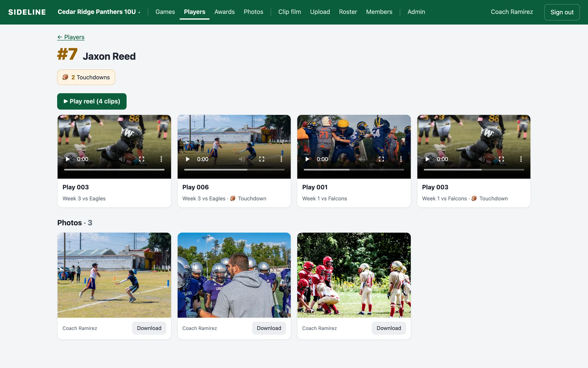Switch to the Photos tab
This screenshot has width=588, height=368.
coord(253,12)
